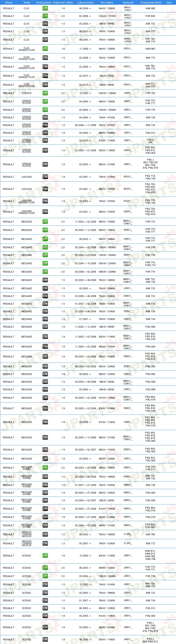Viewport: 176px width, 644px height.
Task: Select power cell 66kW / 90KM
Action: (x=107, y=327)
